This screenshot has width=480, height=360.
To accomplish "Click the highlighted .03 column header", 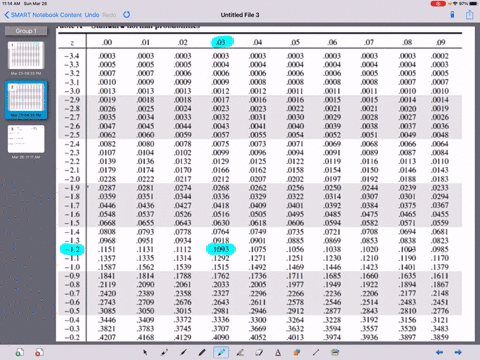I will click(221, 42).
